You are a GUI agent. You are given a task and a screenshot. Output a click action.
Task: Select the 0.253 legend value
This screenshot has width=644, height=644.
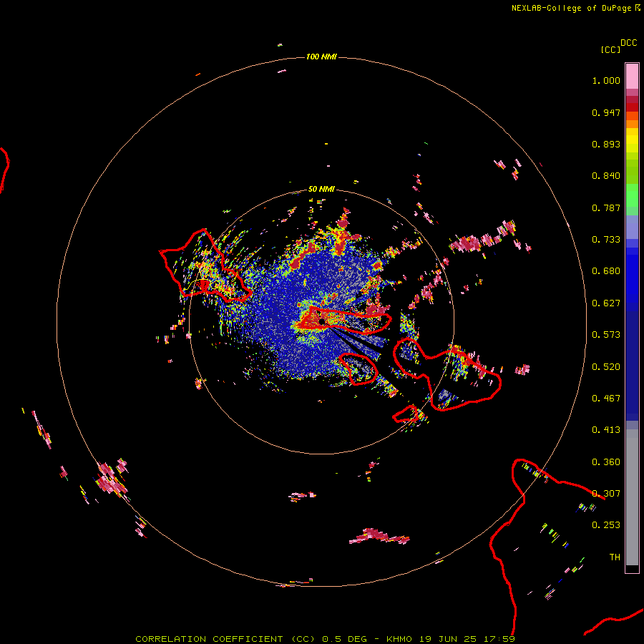pos(606,525)
